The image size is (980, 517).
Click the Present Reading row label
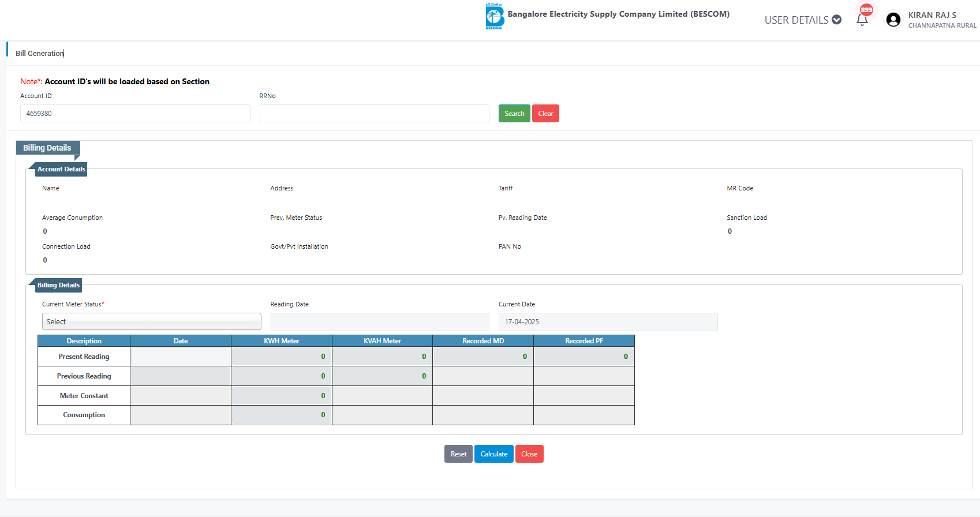click(84, 357)
